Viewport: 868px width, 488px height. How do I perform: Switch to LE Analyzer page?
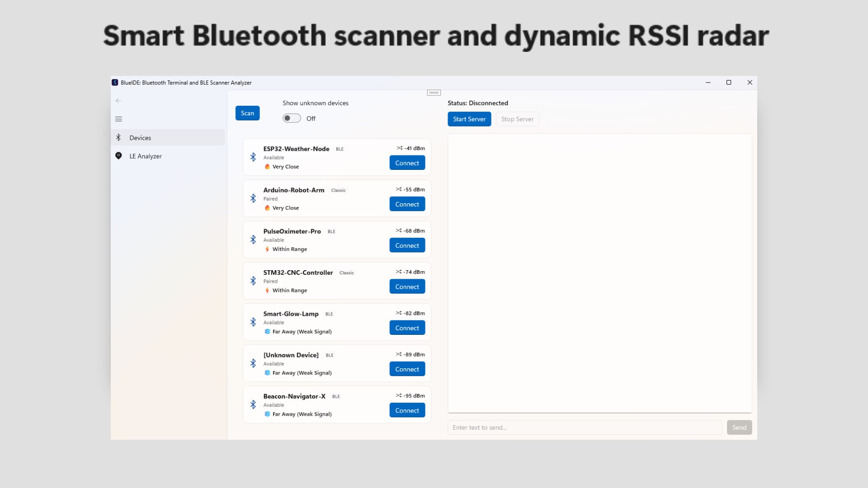click(x=168, y=156)
